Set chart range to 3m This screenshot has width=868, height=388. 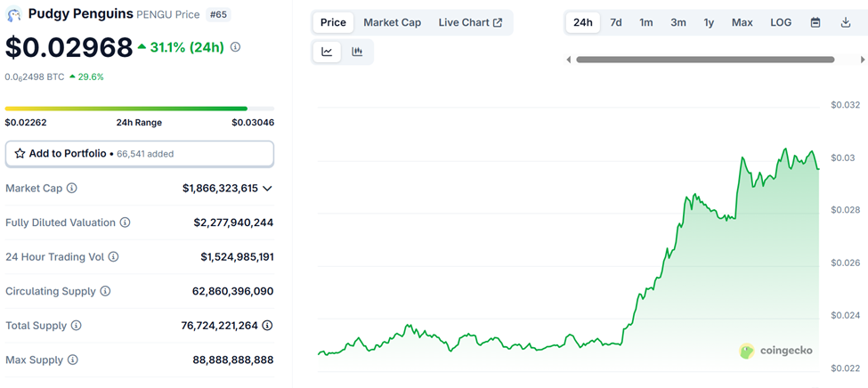point(678,23)
